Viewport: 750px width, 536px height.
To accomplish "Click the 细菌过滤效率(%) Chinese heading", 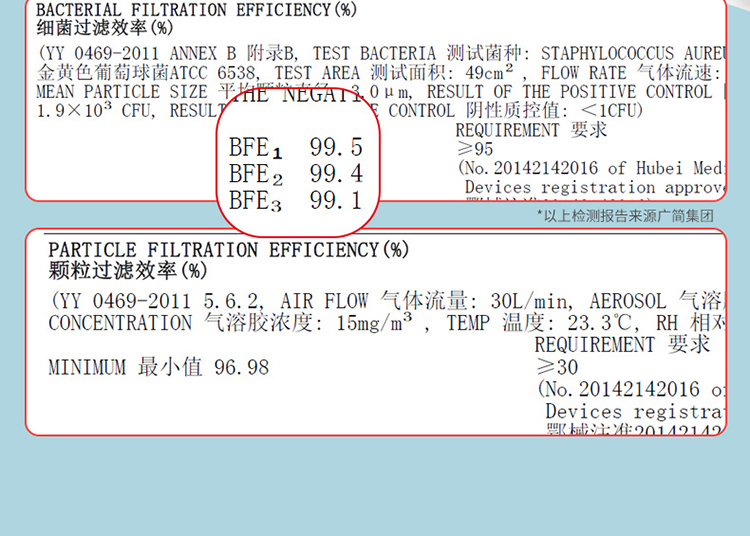I will [x=104, y=28].
